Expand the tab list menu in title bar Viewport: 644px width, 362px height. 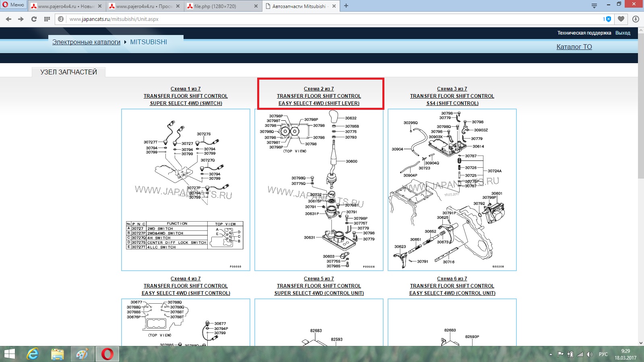pyautogui.click(x=594, y=6)
